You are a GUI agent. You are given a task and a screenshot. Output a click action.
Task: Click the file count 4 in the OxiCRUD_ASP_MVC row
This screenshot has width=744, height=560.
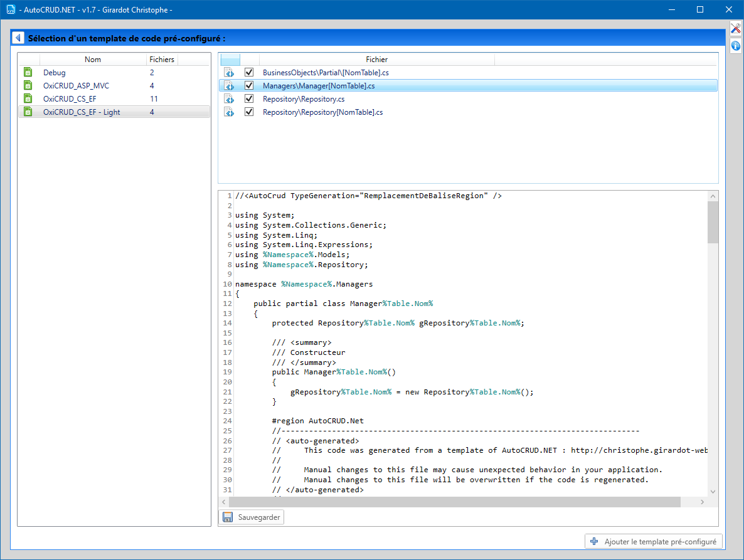pyautogui.click(x=152, y=86)
